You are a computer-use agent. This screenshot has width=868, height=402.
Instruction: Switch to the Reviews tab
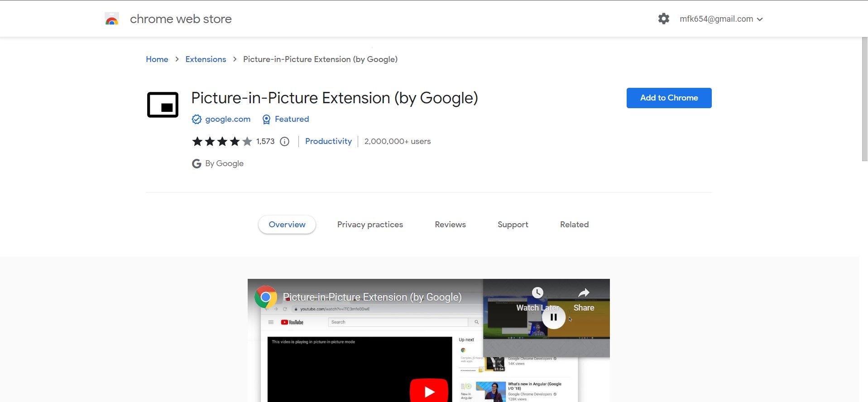[450, 225]
